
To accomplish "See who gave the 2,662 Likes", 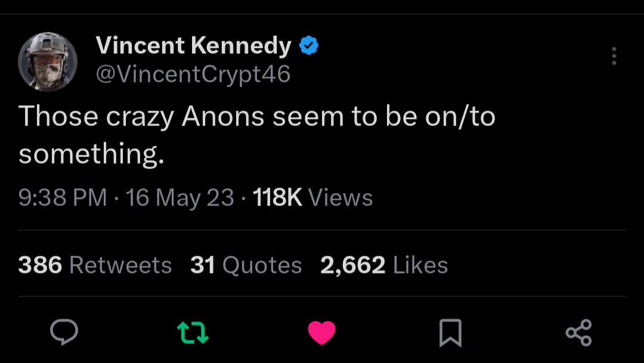I will tap(384, 265).
